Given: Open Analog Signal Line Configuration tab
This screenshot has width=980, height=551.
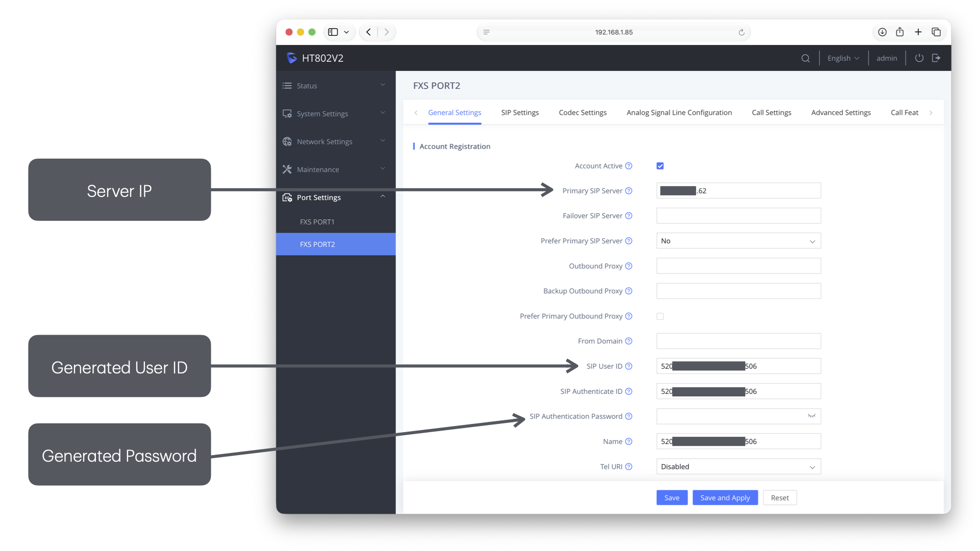Looking at the screenshot, I should [679, 113].
